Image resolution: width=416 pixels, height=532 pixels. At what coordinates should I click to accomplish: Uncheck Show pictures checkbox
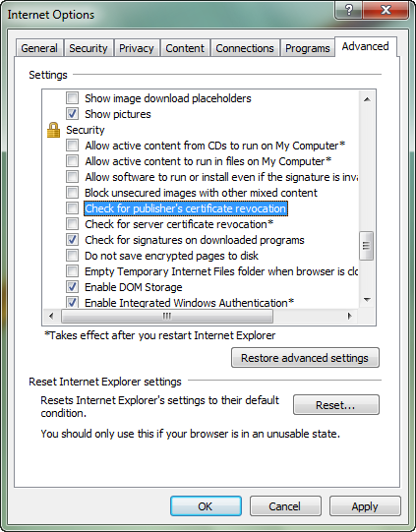72,114
